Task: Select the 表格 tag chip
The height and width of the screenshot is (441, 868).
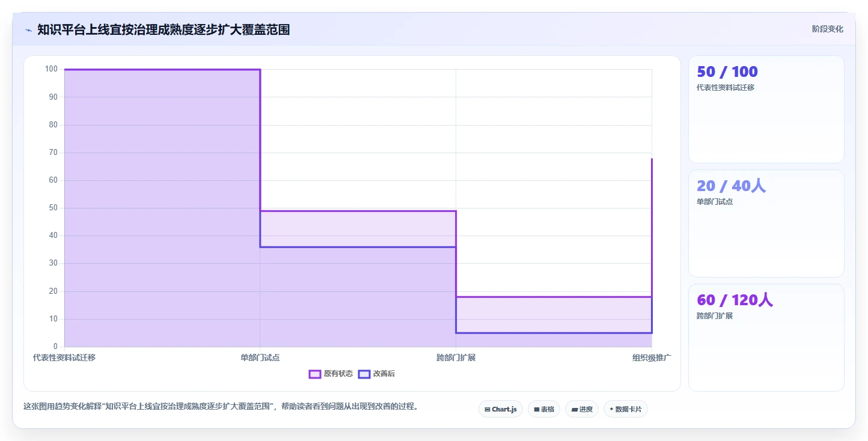Action: tap(544, 409)
